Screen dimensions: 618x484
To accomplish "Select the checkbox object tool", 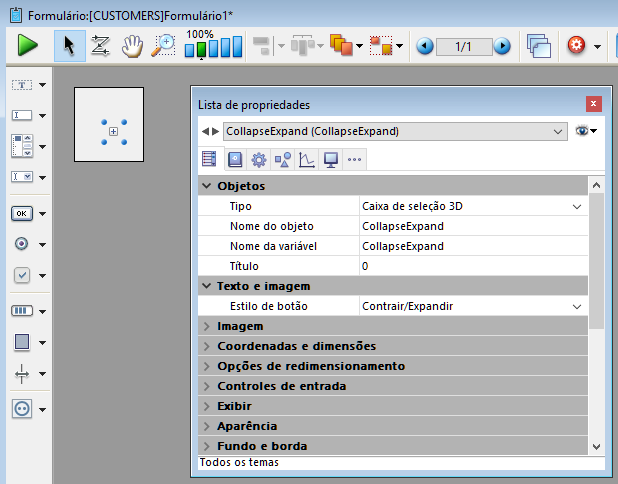I will point(22,275).
